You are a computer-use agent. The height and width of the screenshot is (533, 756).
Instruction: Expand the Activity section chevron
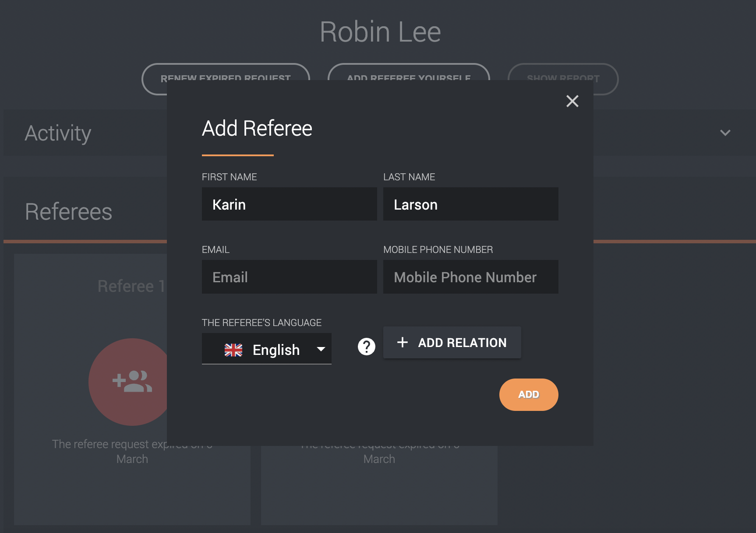[725, 133]
